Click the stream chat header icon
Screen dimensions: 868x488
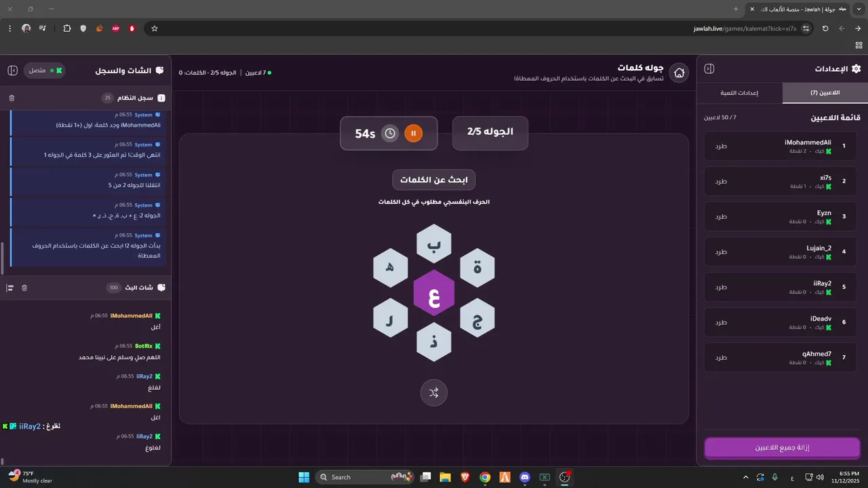point(161,288)
